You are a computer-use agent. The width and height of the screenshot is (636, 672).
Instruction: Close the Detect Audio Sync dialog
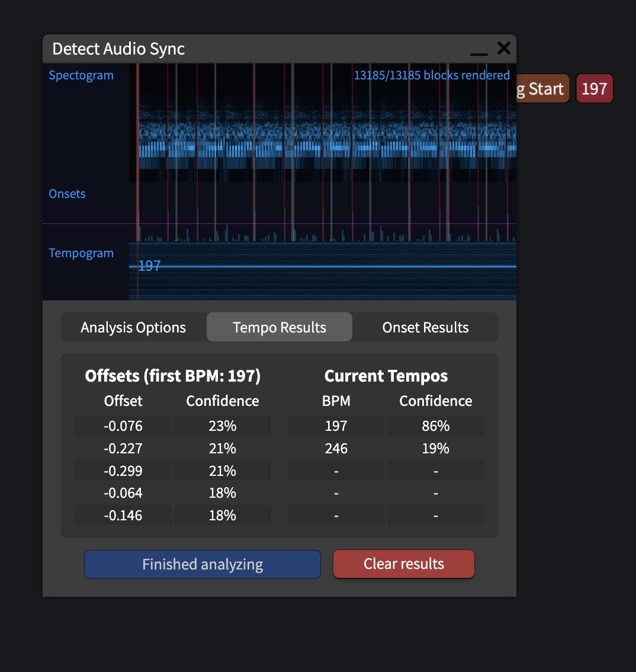tap(504, 48)
